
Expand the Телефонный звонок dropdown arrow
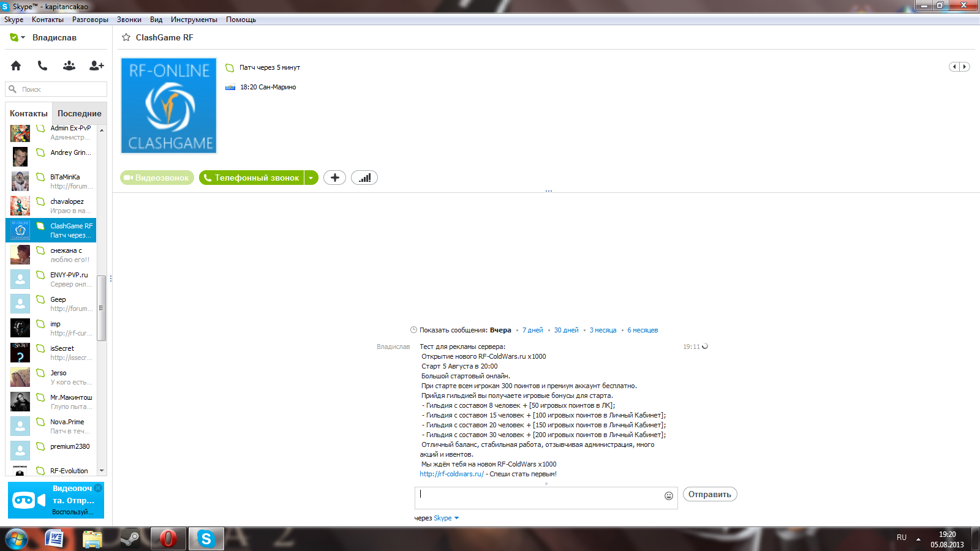pos(311,178)
